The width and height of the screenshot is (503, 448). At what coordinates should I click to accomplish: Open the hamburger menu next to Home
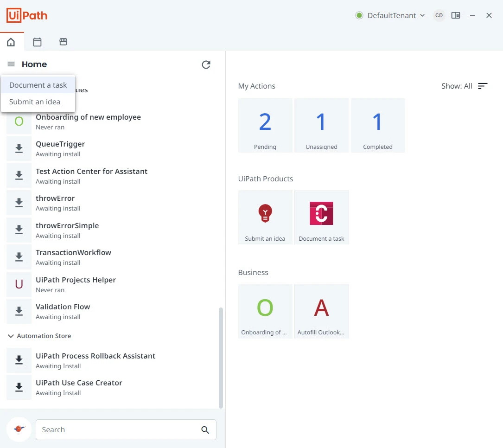pyautogui.click(x=11, y=64)
